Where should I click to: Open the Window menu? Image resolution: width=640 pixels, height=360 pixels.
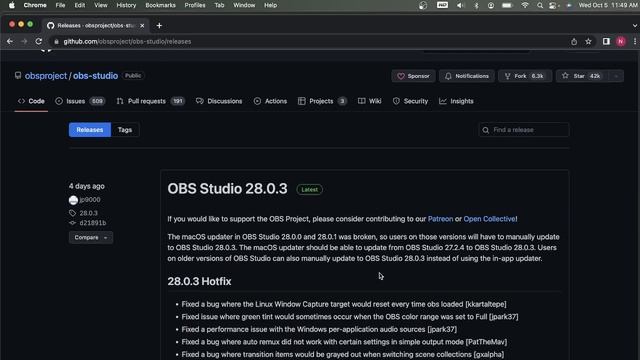244,5
